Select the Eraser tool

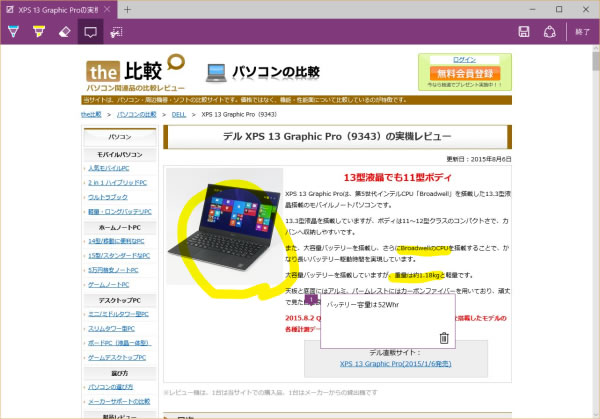(64, 32)
